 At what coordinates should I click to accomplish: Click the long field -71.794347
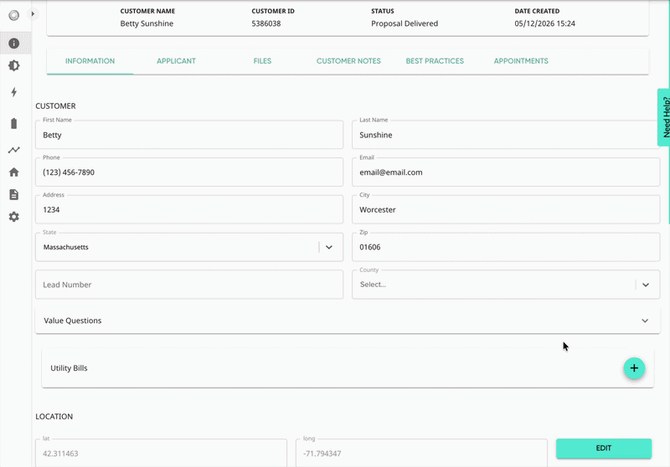(x=421, y=453)
